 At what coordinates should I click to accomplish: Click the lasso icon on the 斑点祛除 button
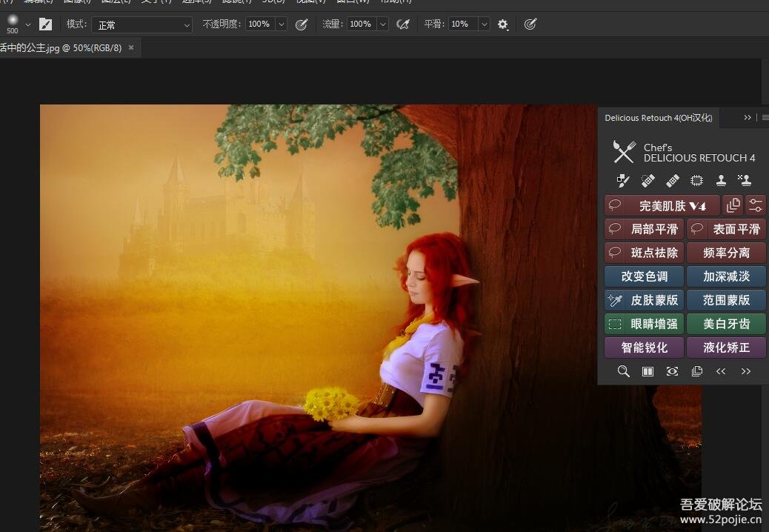(614, 252)
